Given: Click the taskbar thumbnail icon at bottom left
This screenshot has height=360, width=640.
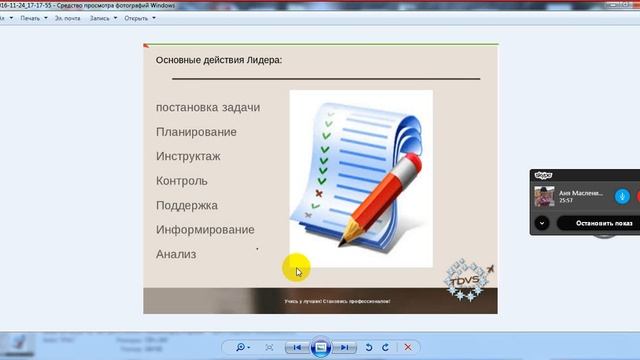Looking at the screenshot, I should tap(18, 345).
